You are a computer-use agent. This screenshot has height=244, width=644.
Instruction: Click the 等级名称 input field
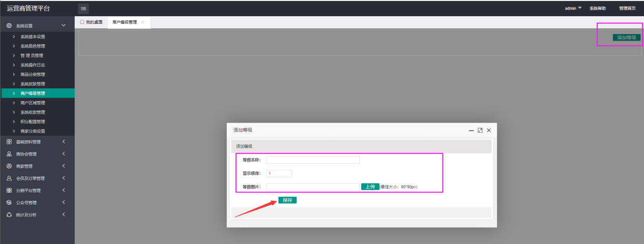(x=313, y=160)
